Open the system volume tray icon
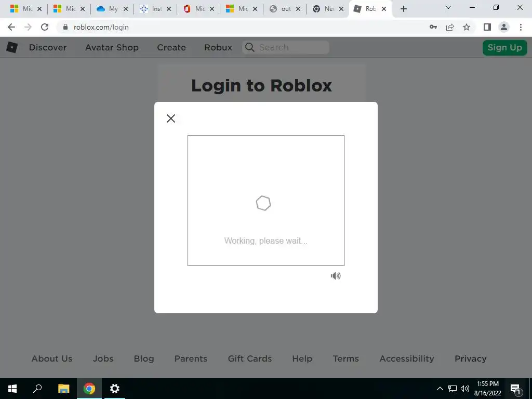 465,389
